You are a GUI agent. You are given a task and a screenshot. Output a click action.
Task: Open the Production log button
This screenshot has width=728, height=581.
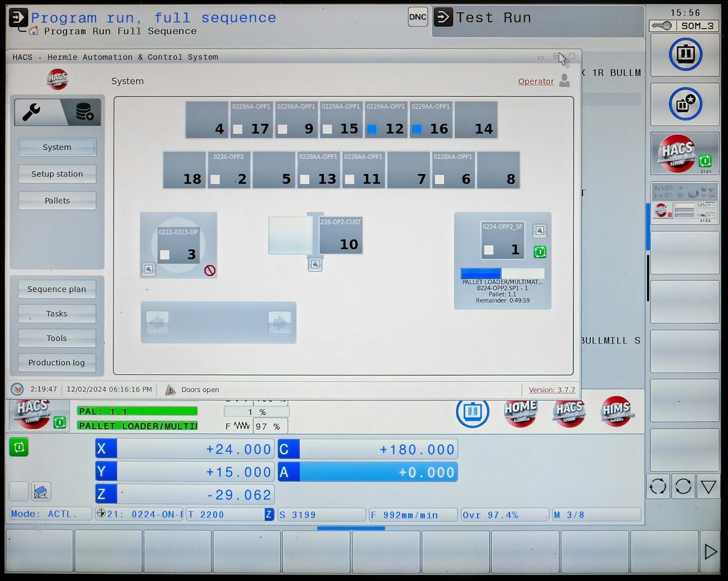point(57,362)
